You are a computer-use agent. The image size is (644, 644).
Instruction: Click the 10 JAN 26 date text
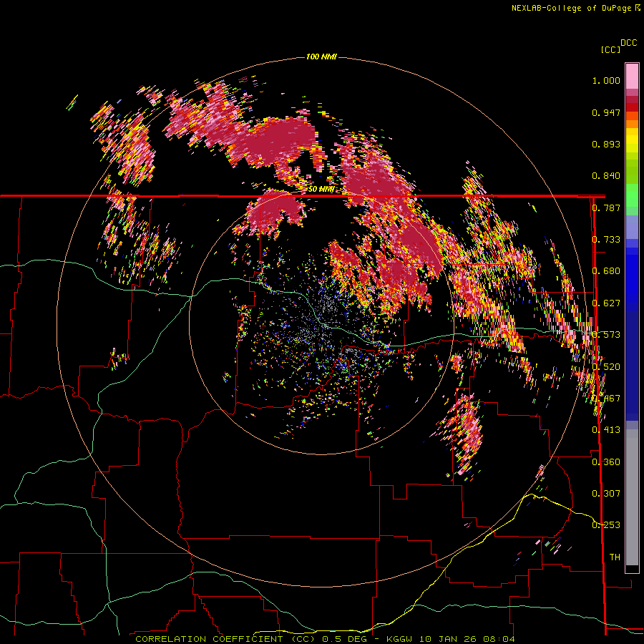click(x=448, y=639)
